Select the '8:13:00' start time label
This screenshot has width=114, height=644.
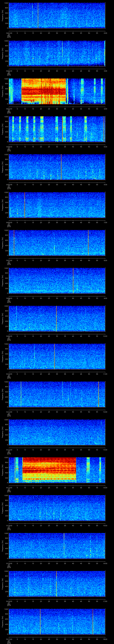tap(9, 488)
